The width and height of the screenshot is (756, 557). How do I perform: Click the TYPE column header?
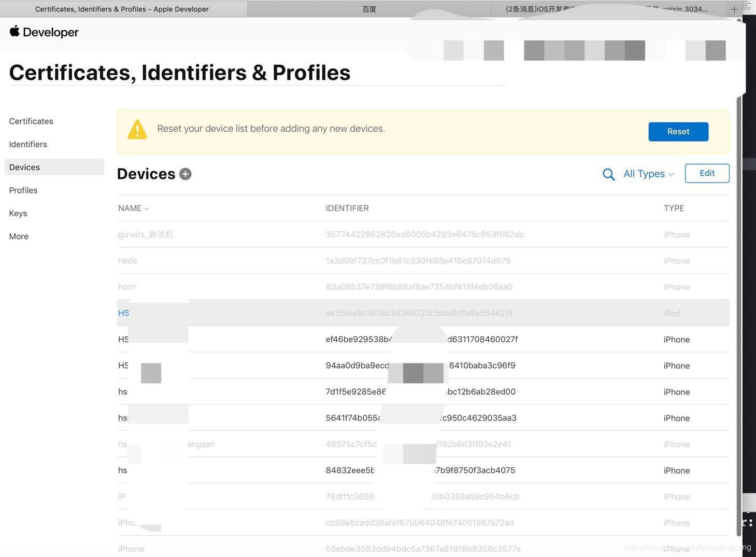[674, 208]
